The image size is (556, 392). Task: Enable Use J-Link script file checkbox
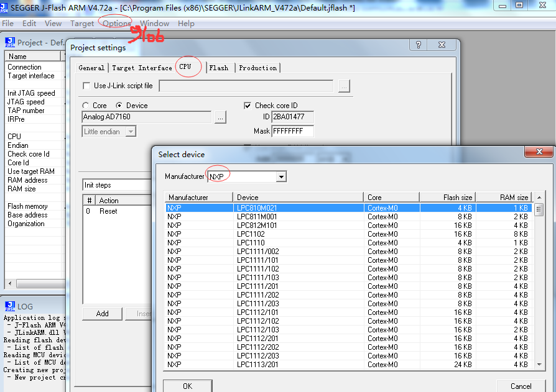coord(86,86)
